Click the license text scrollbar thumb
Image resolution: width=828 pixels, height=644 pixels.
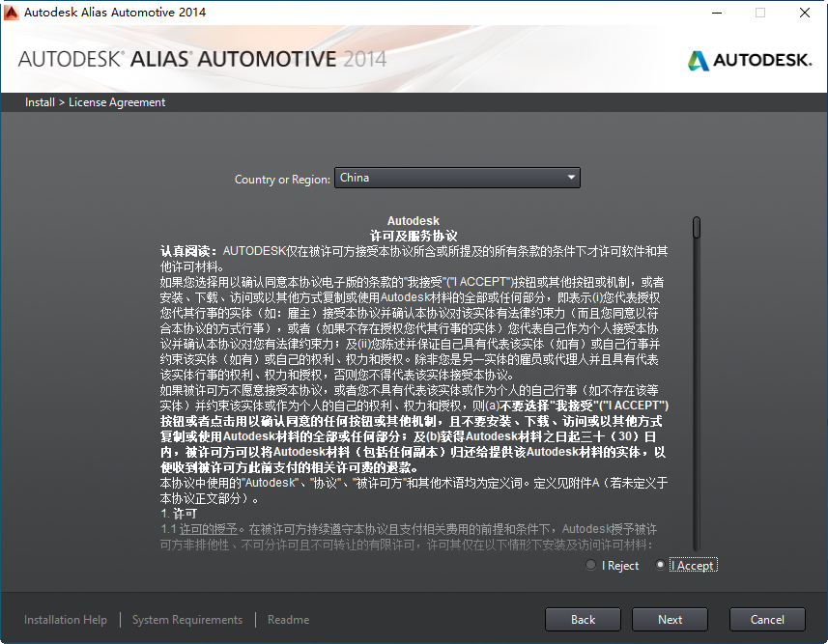697,228
